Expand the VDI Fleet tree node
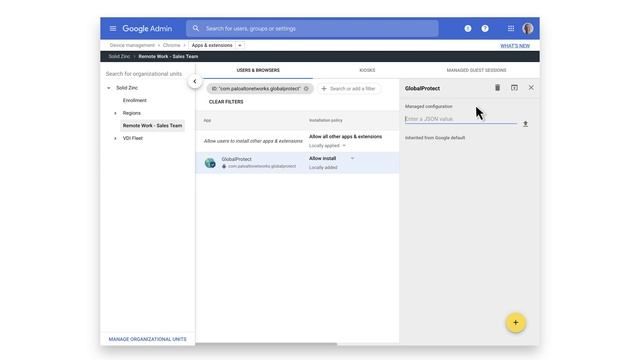 [x=115, y=138]
